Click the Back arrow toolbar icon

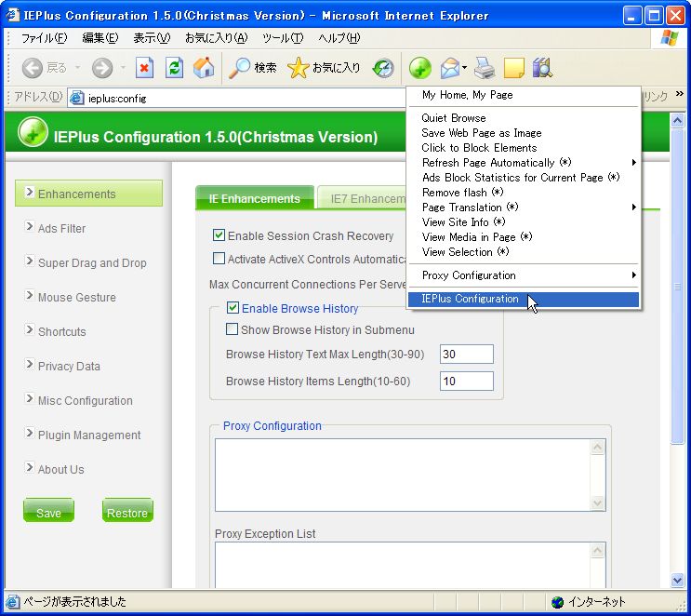click(x=33, y=68)
